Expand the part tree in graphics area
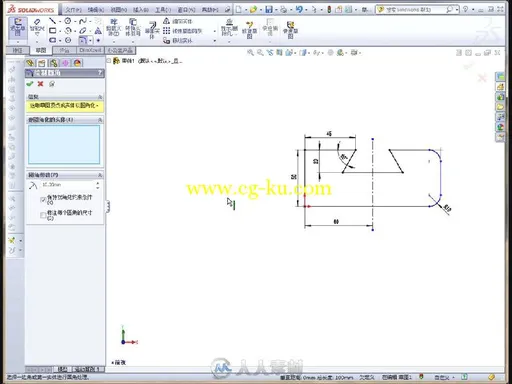Screen dimensions: 512x384 (x=109, y=61)
